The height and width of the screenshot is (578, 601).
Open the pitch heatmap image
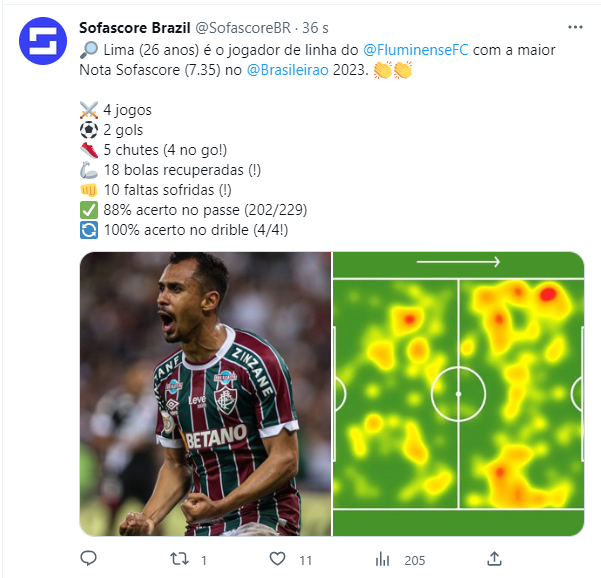click(x=458, y=394)
